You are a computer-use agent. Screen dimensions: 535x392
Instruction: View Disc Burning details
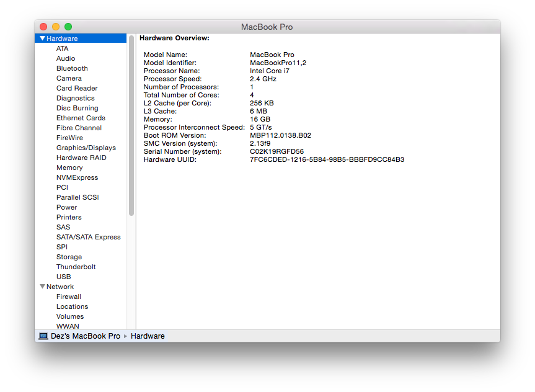77,108
